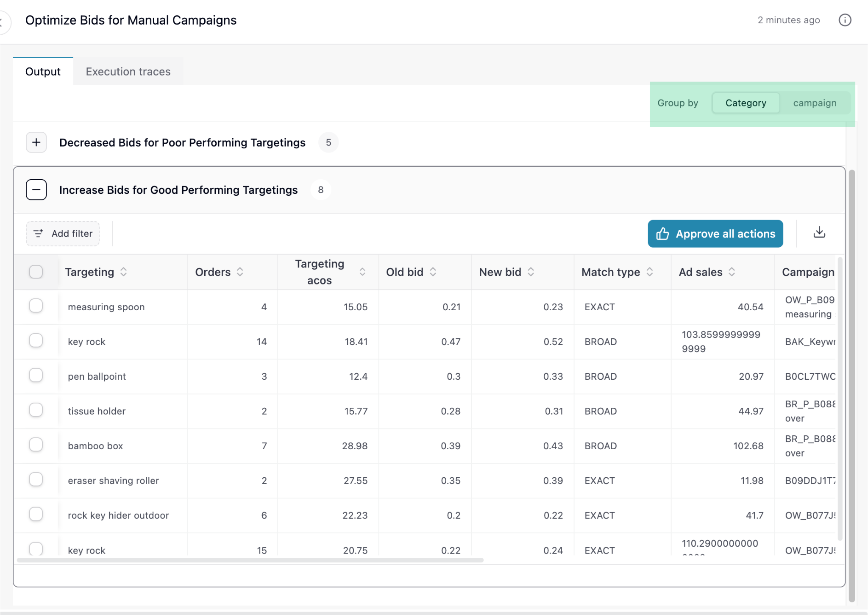The width and height of the screenshot is (868, 615).
Task: Select the Output tab
Action: coord(43,72)
